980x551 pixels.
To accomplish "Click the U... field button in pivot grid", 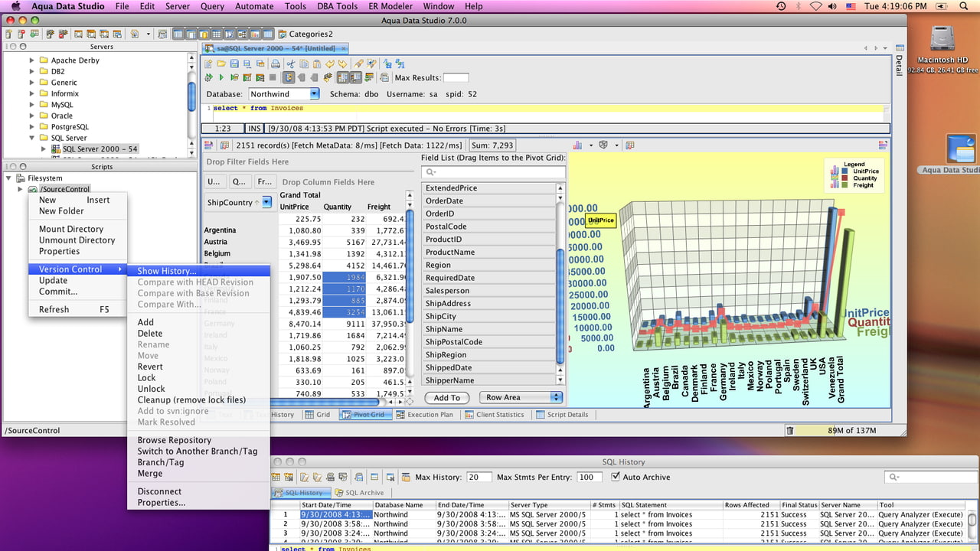I will (x=214, y=182).
